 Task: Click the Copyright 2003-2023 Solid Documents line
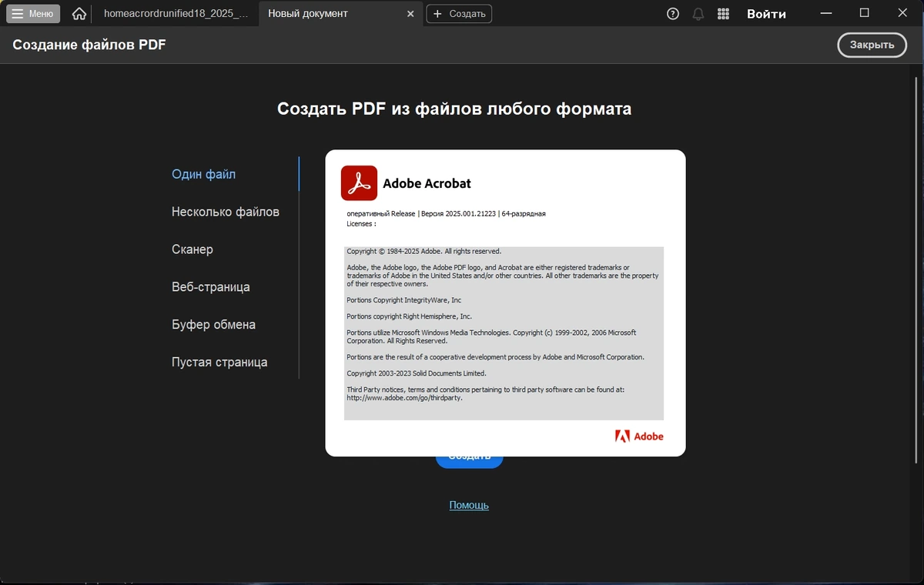coord(417,373)
